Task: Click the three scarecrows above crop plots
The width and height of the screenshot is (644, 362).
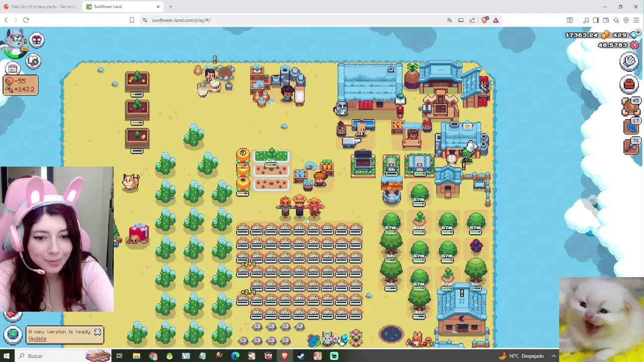Action: (300, 207)
